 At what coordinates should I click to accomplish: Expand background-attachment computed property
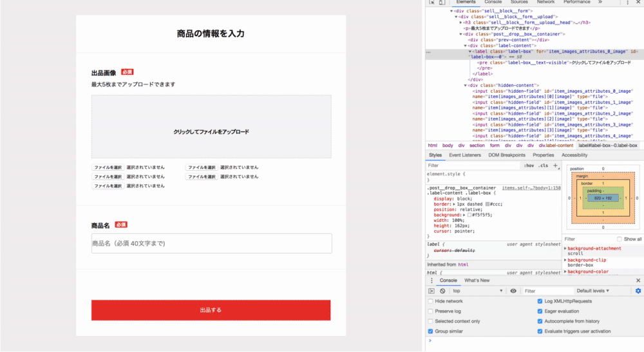(565, 248)
